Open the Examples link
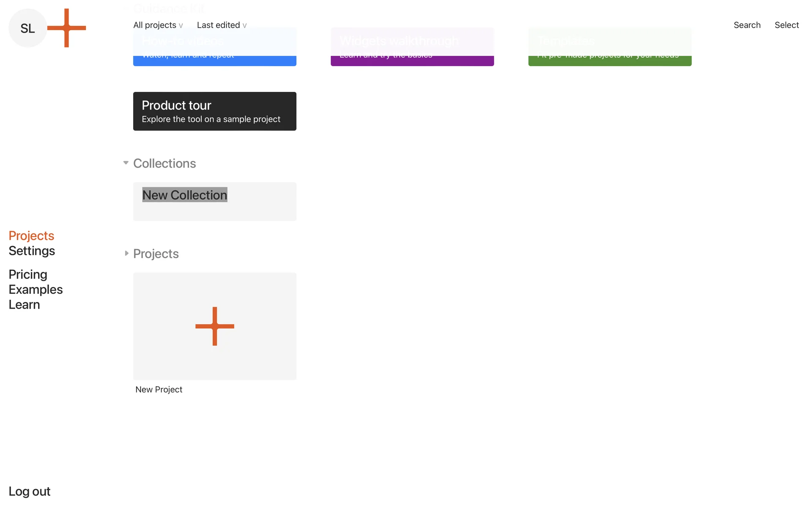 pyautogui.click(x=36, y=290)
